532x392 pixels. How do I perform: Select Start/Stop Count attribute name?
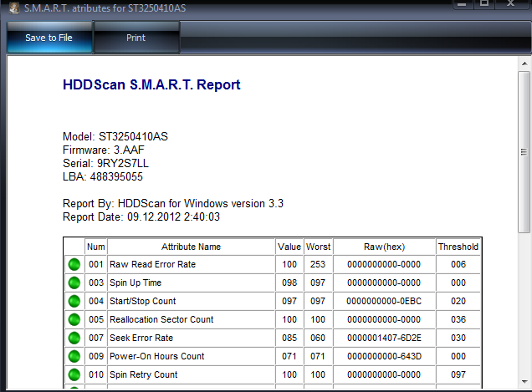[143, 301]
